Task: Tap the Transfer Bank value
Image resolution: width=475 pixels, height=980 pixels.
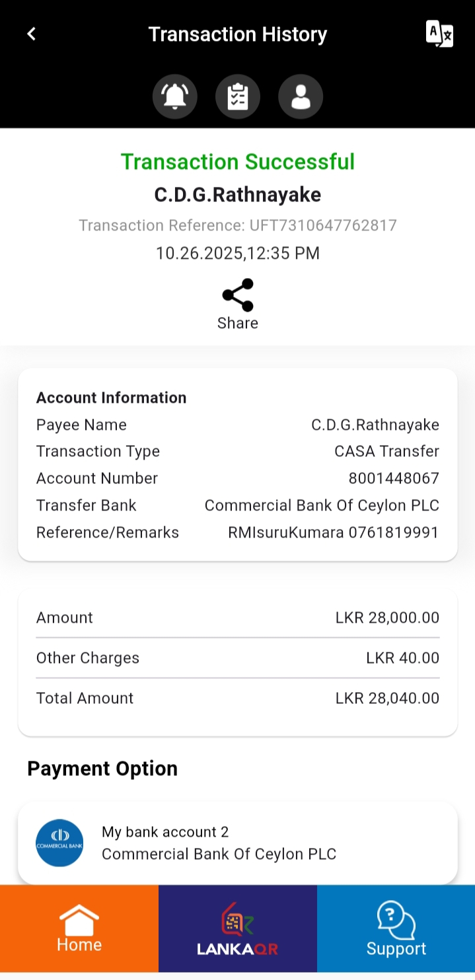Action: [x=322, y=505]
